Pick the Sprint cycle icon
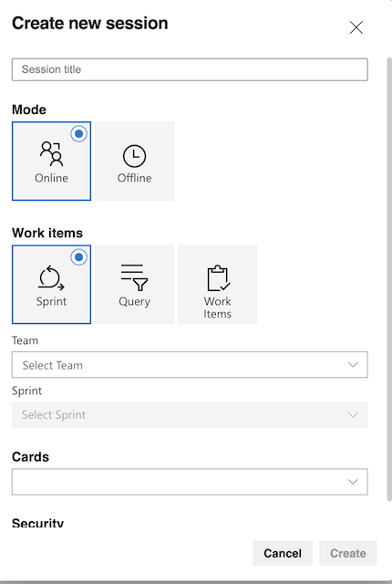 click(x=51, y=277)
